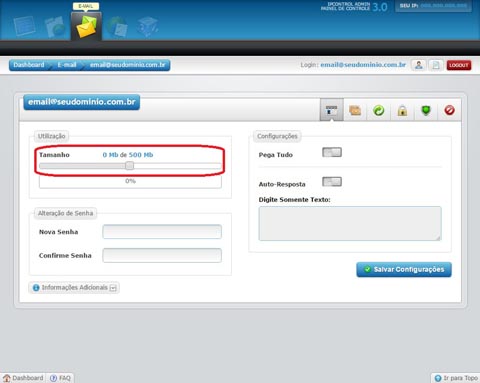This screenshot has height=383, width=480.
Task: Select the faded cube icon in header
Action: pyautogui.click(x=147, y=27)
